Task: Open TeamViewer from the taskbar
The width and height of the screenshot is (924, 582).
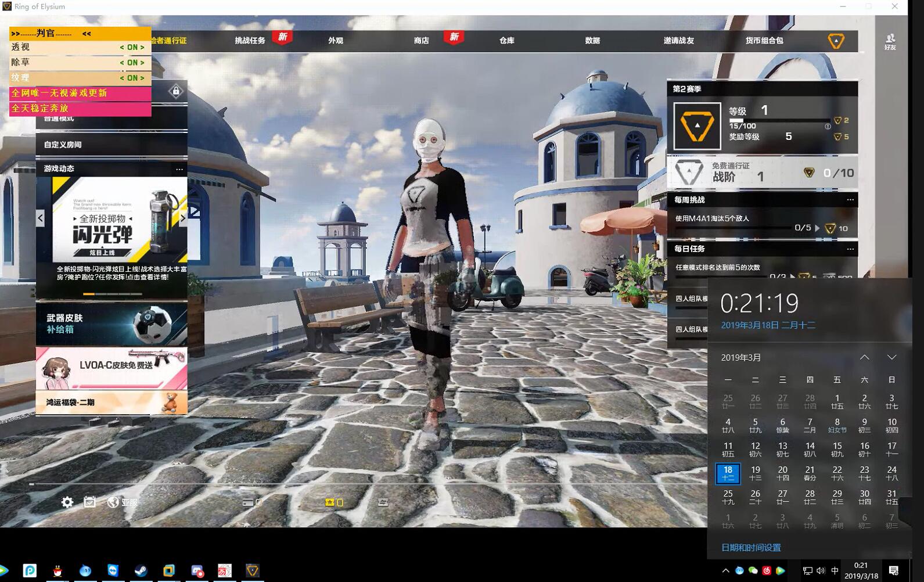Action: pos(113,570)
